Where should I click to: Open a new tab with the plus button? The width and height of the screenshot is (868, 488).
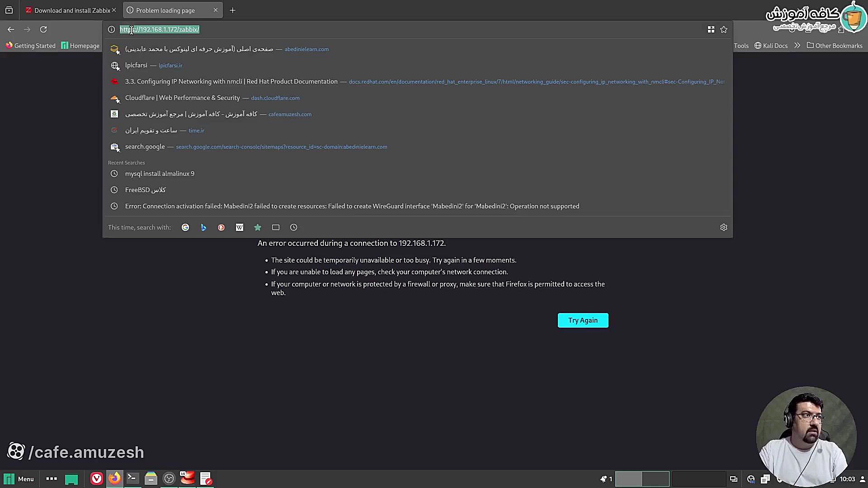232,10
